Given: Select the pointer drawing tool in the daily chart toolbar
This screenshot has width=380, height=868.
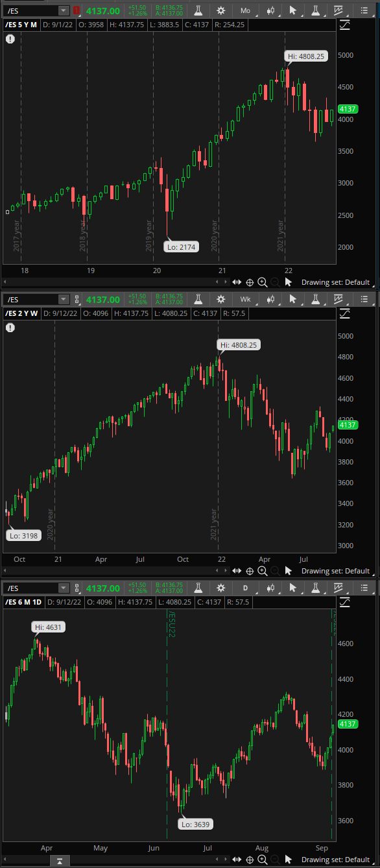Looking at the screenshot, I should 294,588.
